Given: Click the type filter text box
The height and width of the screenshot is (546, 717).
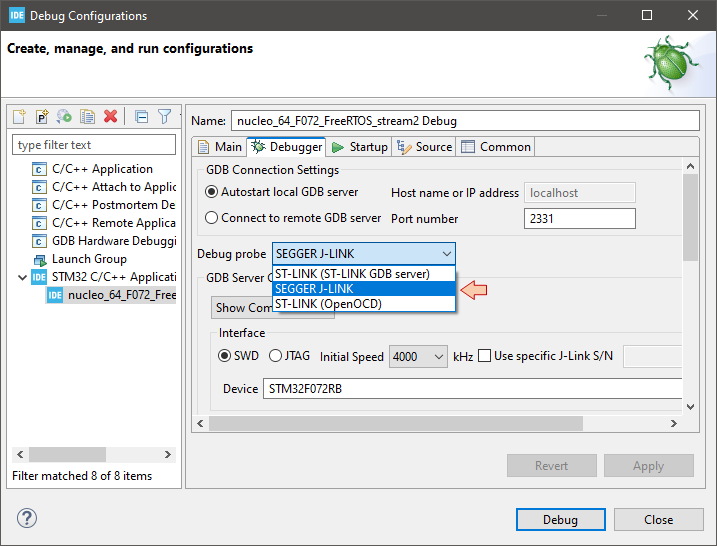Looking at the screenshot, I should pos(94,145).
